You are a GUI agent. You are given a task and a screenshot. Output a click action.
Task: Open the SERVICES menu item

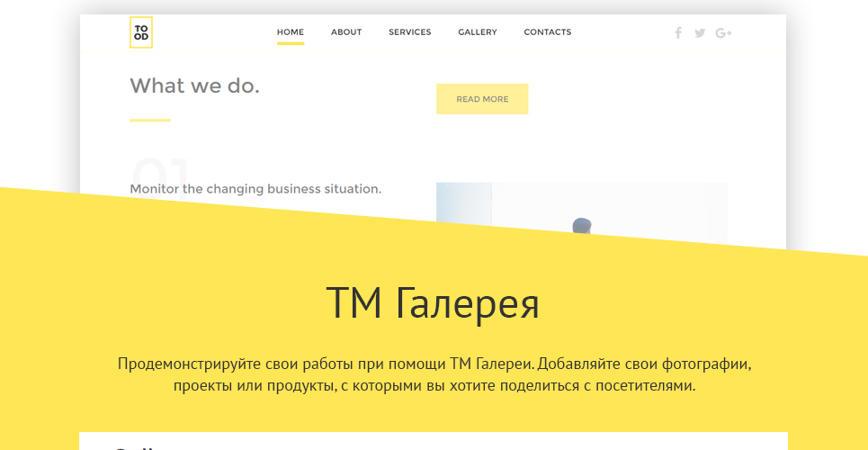tap(409, 32)
